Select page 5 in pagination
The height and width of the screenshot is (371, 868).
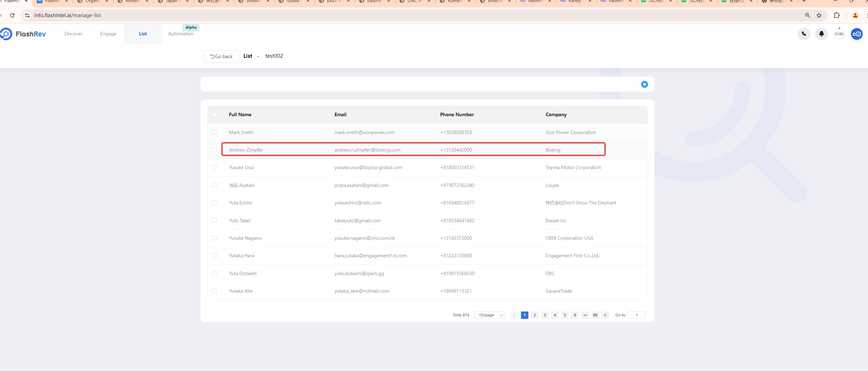(x=565, y=315)
